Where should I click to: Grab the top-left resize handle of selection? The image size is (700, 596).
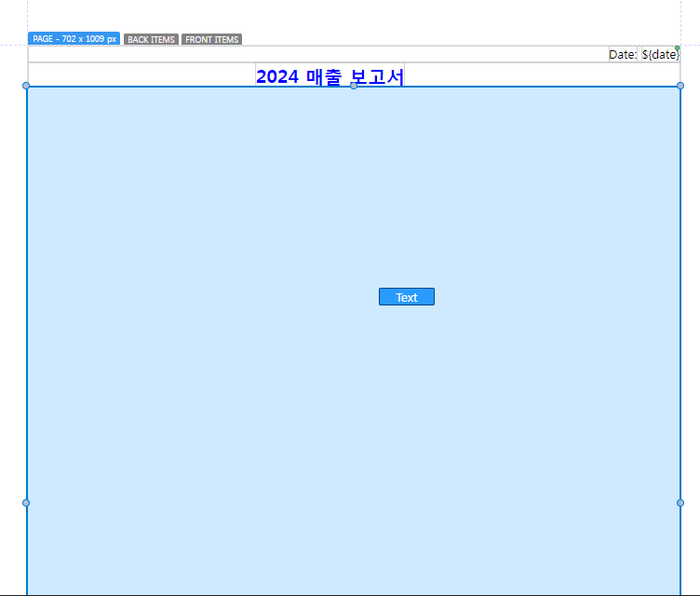coord(26,86)
